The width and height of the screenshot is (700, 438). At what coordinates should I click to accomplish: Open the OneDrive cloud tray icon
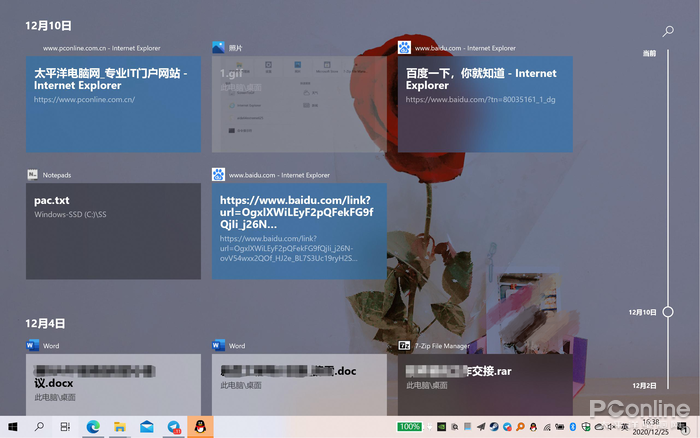click(599, 427)
